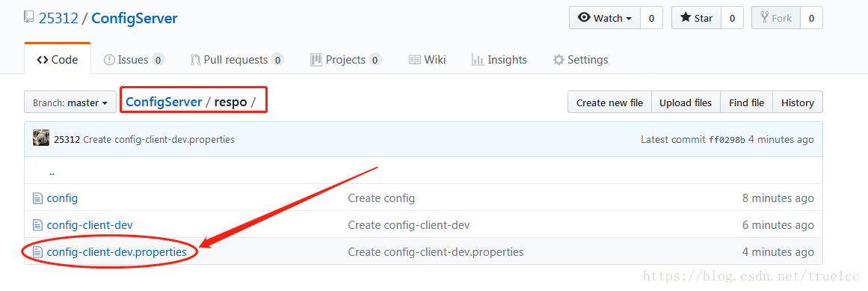Click the file icon beside config-client-dev
This screenshot has height=291, width=868.
click(37, 225)
